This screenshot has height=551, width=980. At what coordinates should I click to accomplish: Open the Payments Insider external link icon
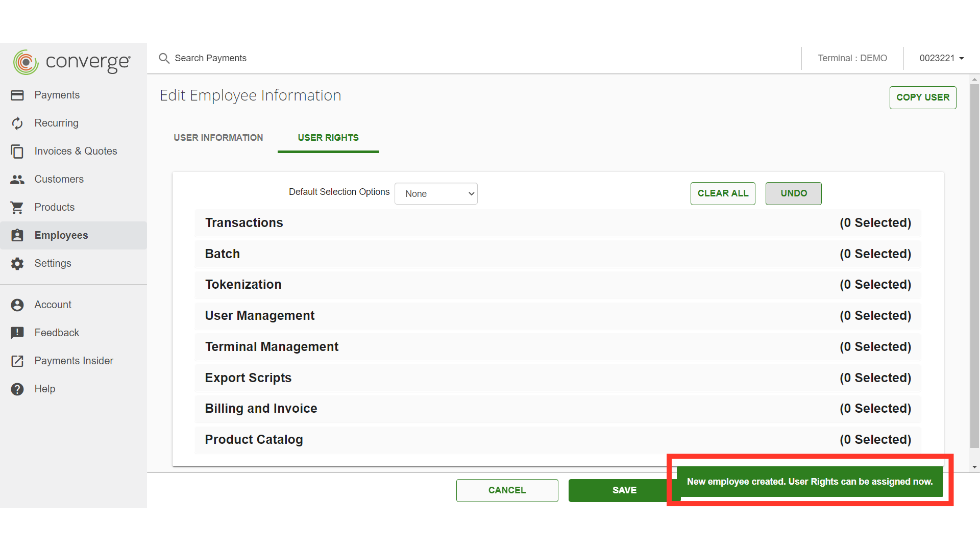[17, 361]
